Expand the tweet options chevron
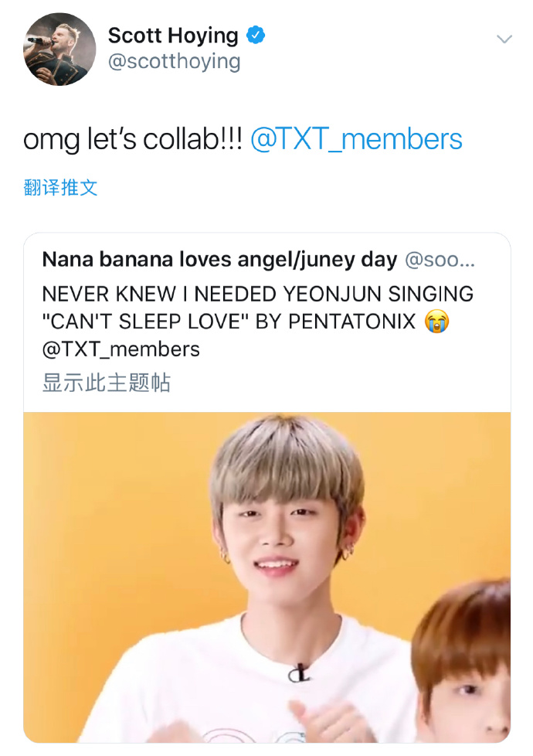Image resolution: width=533 pixels, height=756 pixels. pos(504,39)
